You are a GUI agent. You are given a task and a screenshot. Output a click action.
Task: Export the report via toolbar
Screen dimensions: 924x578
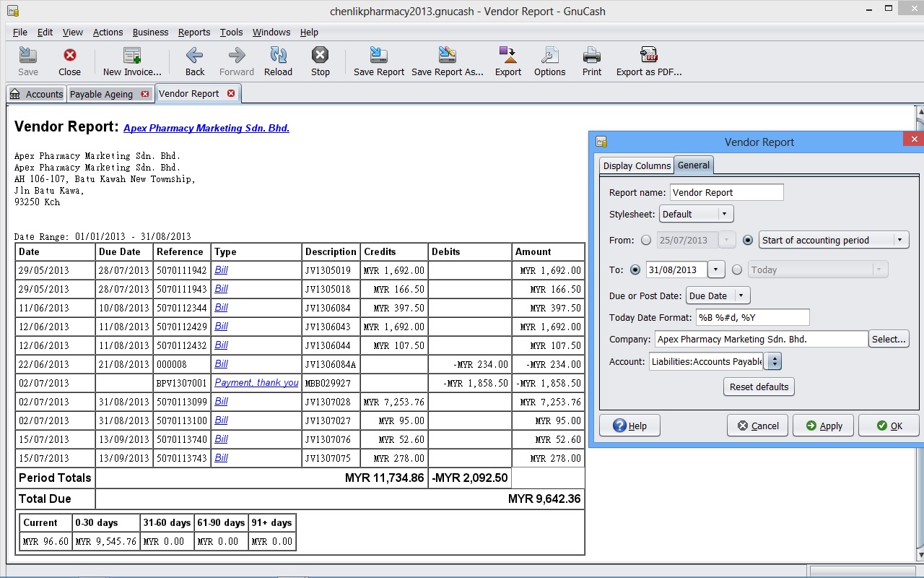pyautogui.click(x=508, y=61)
